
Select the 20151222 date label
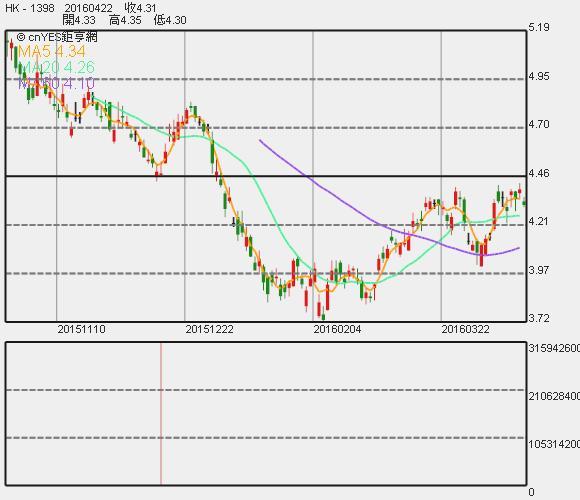pos(209,329)
